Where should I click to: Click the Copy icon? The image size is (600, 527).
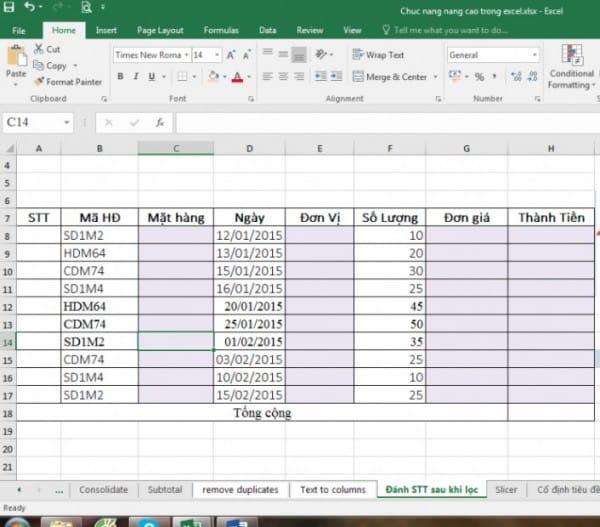38,65
